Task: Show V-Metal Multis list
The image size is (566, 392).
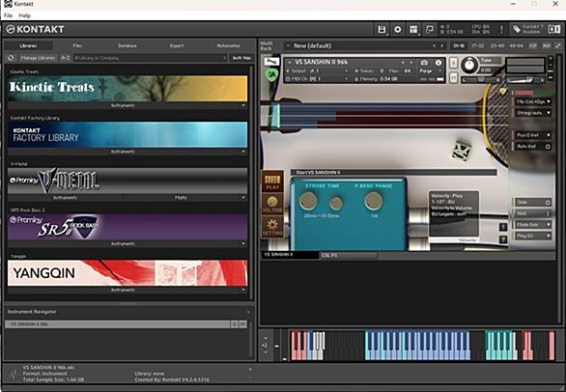Action: coord(181,198)
